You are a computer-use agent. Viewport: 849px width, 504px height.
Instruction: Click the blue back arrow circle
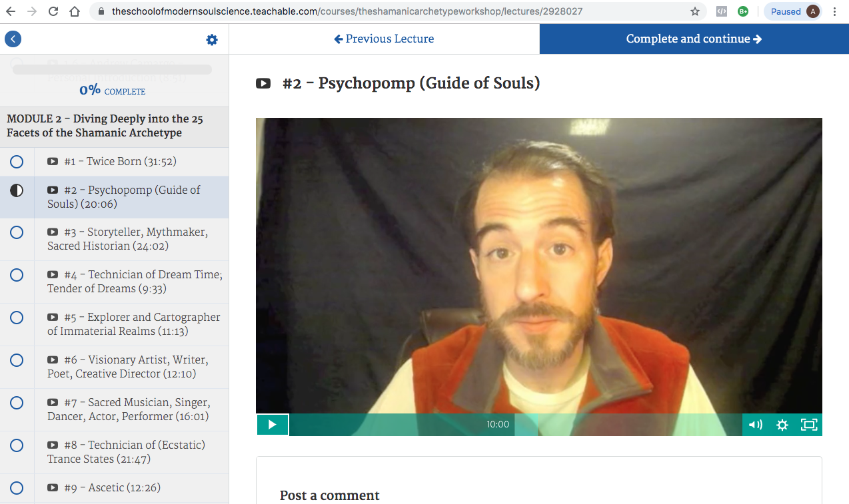tap(13, 39)
